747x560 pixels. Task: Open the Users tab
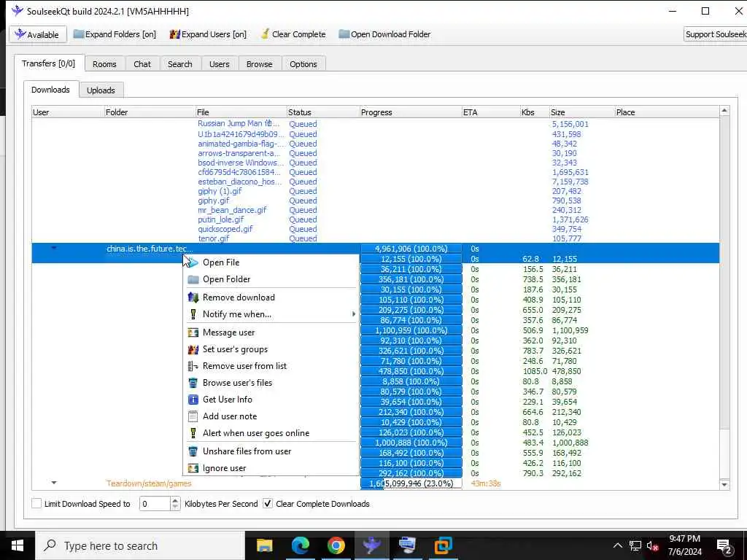[x=219, y=64]
